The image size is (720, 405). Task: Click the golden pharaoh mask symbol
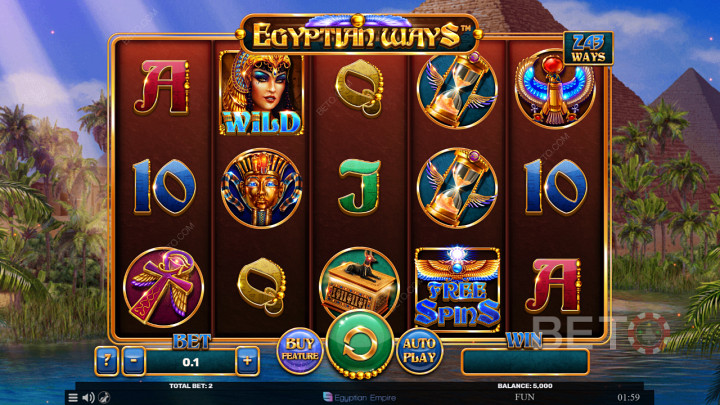coord(261,188)
